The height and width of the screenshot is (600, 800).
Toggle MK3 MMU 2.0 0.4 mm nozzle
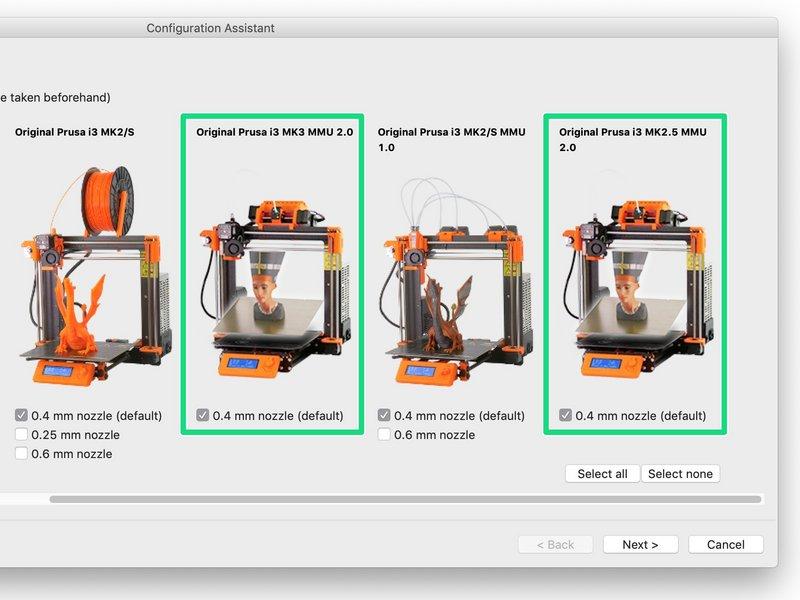coord(203,415)
